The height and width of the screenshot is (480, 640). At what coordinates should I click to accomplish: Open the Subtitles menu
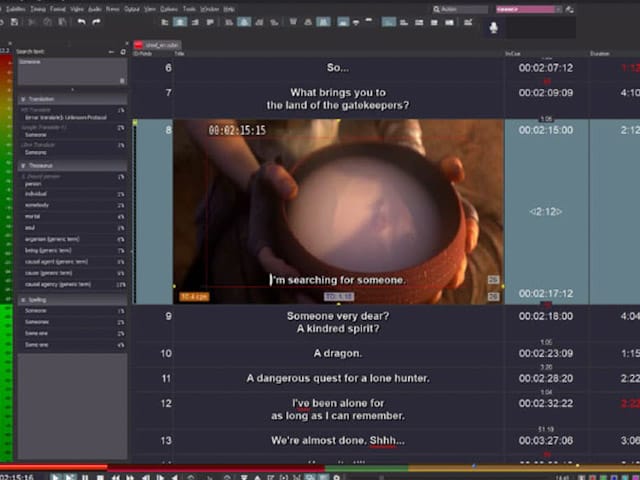tap(15, 9)
